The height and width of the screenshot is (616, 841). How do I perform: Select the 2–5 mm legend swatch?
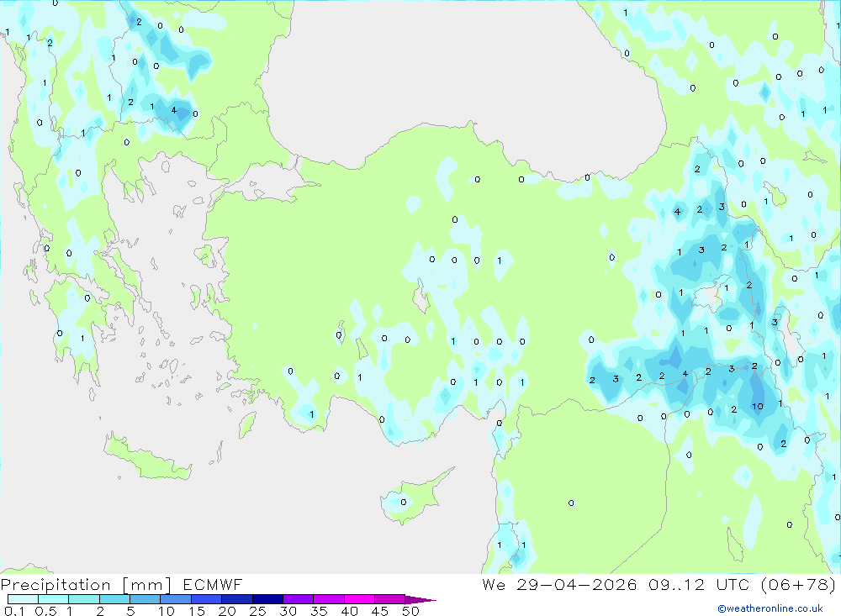114,599
